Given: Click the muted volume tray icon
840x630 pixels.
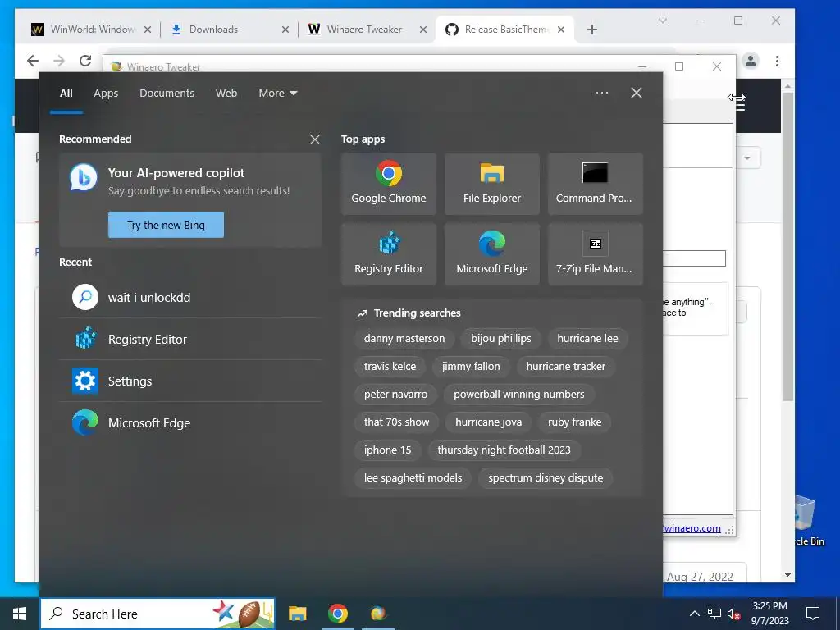Looking at the screenshot, I should pos(733,614).
